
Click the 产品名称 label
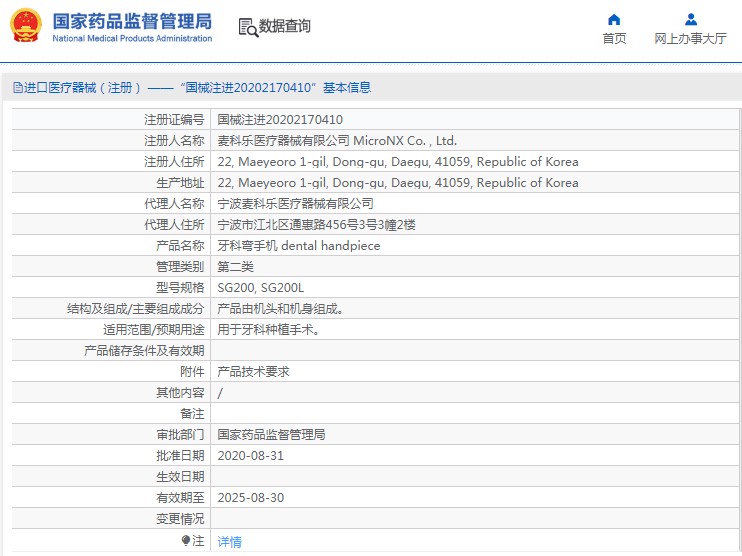pos(180,246)
